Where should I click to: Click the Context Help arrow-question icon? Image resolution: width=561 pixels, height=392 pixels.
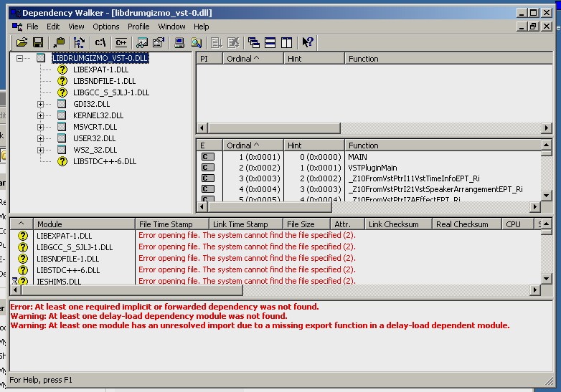pos(307,42)
